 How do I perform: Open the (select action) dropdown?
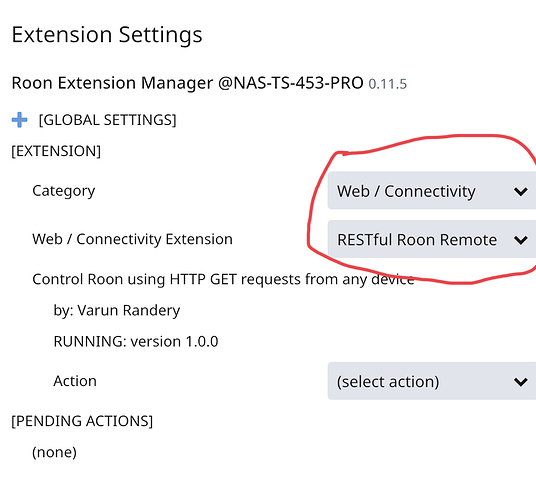click(x=432, y=381)
